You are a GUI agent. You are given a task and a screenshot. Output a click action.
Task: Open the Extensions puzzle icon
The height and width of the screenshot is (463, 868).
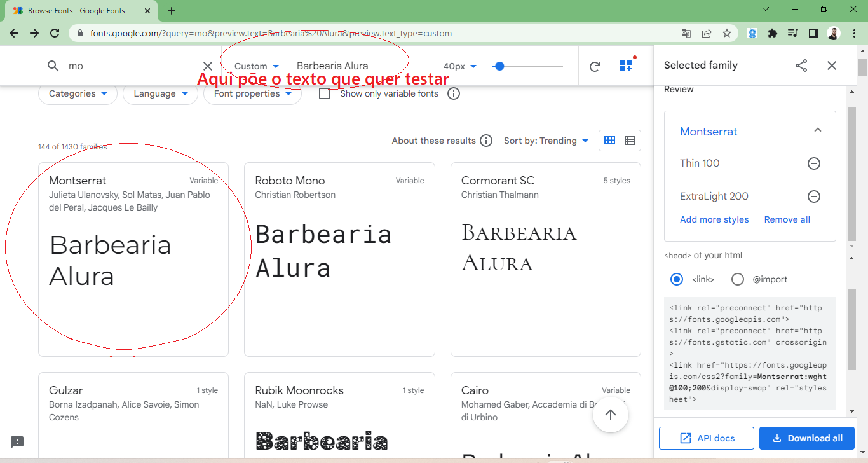(x=773, y=33)
